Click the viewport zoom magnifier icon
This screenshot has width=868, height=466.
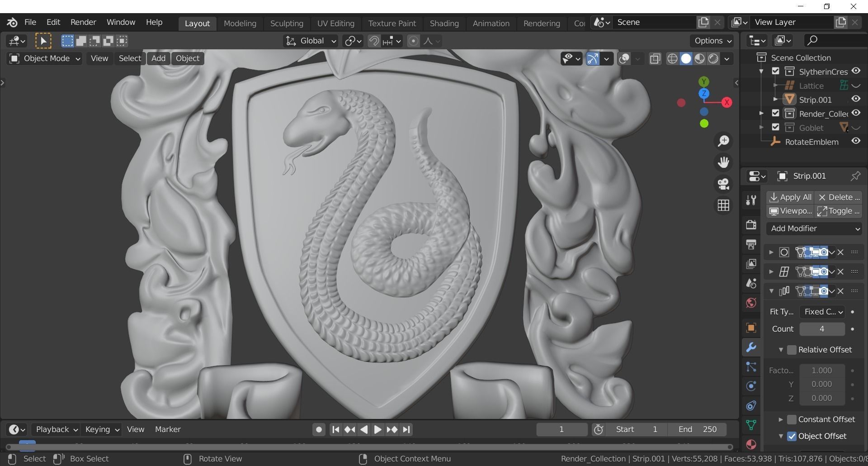[x=723, y=141]
